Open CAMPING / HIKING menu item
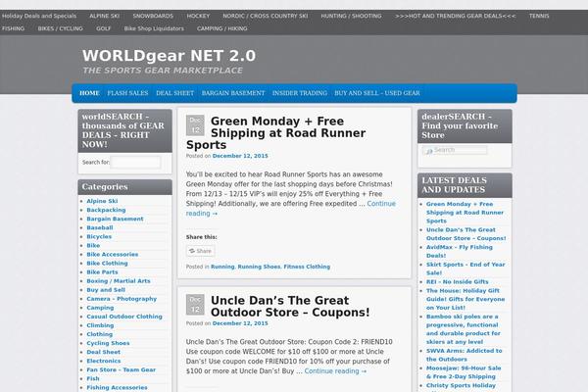The height and width of the screenshot is (392, 588). pos(222,28)
